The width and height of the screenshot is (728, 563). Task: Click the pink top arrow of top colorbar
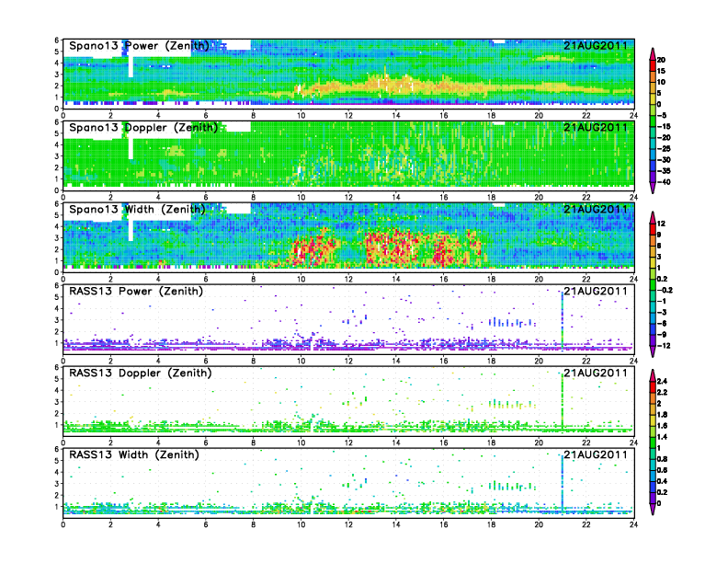[653, 54]
